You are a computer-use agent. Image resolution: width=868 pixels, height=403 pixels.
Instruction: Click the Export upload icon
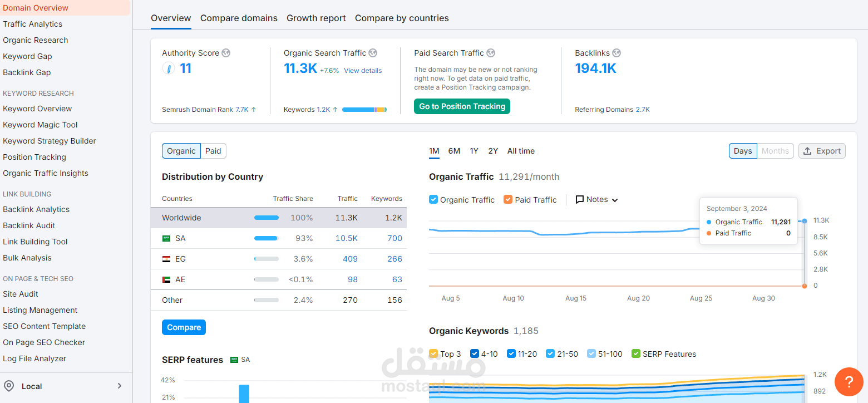[807, 151]
